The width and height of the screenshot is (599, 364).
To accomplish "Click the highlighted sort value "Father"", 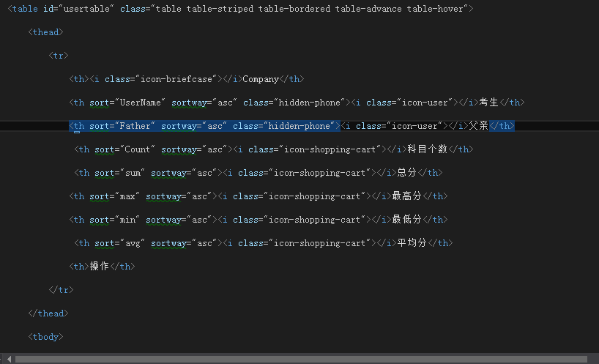I will (135, 126).
